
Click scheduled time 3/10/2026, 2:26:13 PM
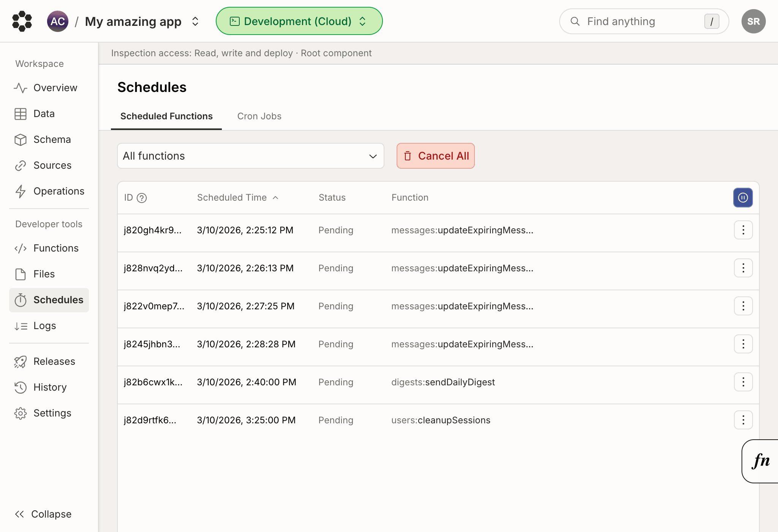pyautogui.click(x=245, y=268)
